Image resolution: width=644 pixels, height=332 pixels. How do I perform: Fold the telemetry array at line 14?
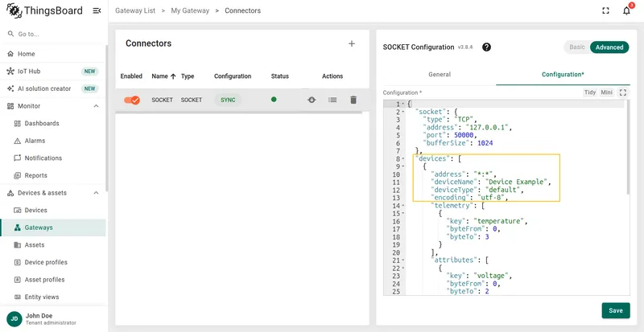tap(403, 206)
